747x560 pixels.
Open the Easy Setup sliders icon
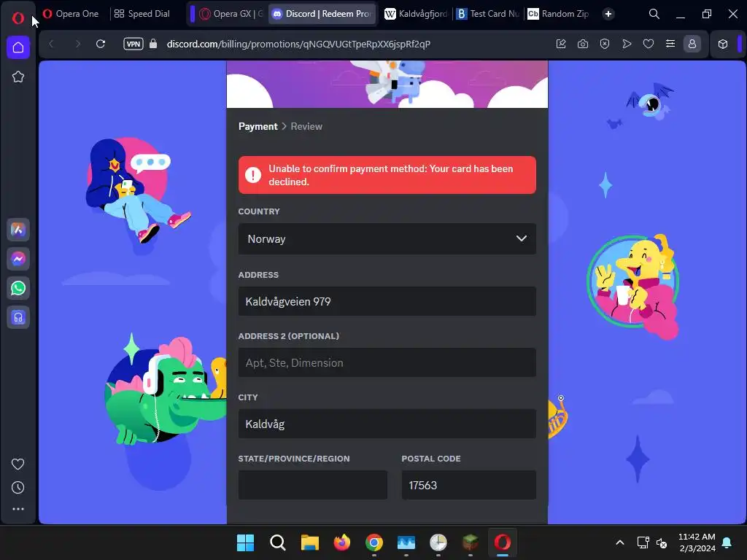670,44
